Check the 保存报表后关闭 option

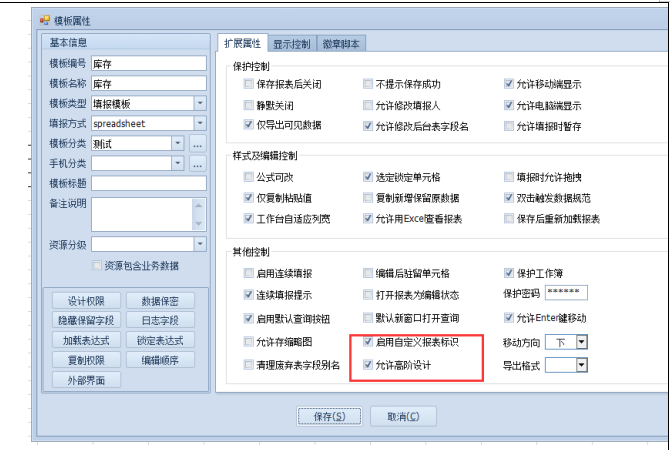(x=249, y=84)
